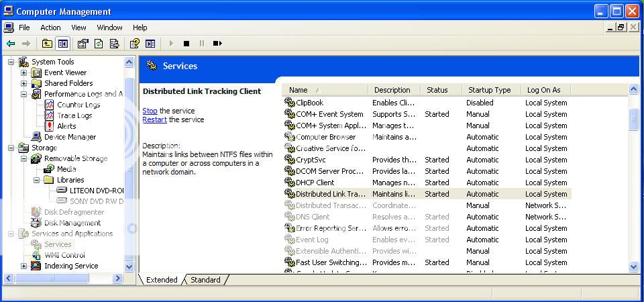Switch to the Standard tab
The height and width of the screenshot is (302, 644).
(x=205, y=280)
